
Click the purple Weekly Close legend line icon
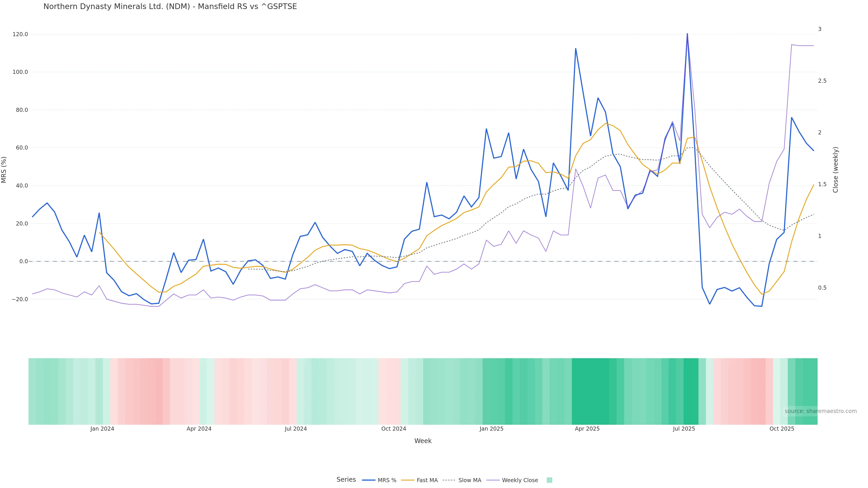[x=493, y=480]
